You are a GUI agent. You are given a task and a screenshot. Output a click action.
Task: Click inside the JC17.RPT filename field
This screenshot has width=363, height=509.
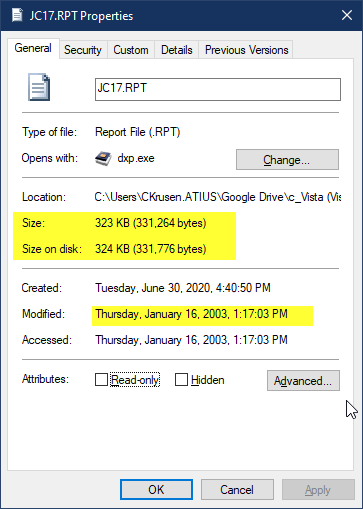pos(218,89)
